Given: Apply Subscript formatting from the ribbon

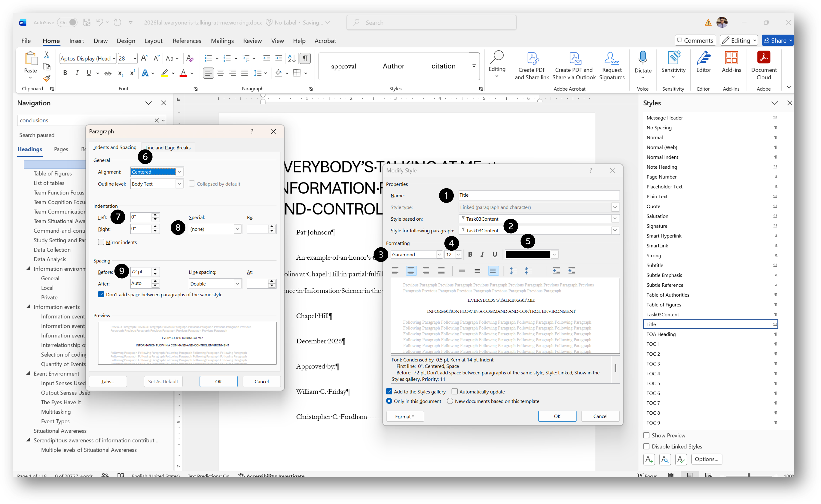Looking at the screenshot, I should 120,73.
